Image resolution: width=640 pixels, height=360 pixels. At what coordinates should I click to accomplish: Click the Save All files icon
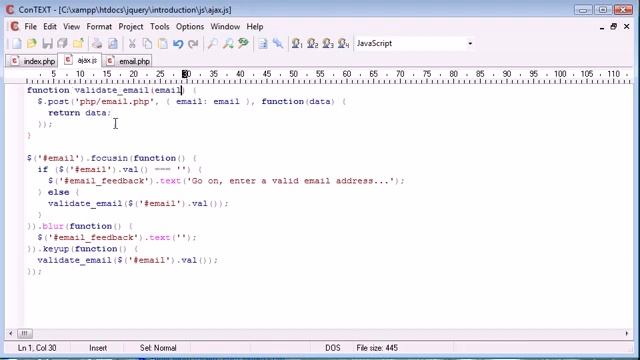point(62,43)
